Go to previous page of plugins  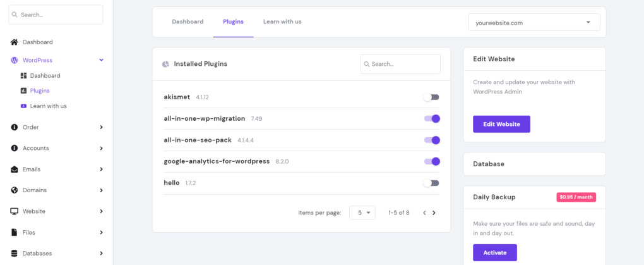424,213
